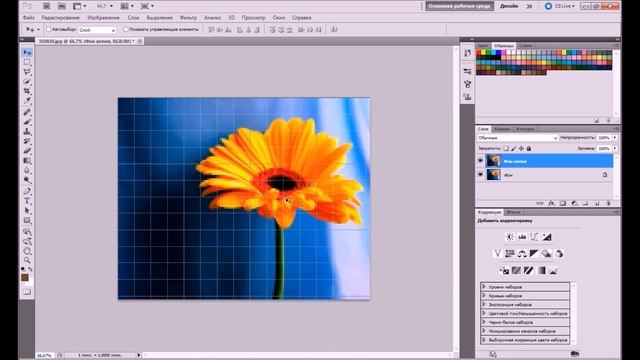Open layer styles fx menu
The height and width of the screenshot is (360, 640).
coord(551,203)
